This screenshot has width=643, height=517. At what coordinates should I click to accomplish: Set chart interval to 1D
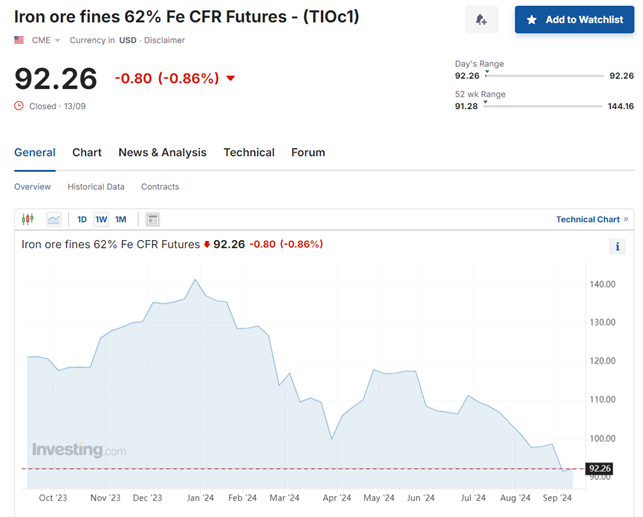coord(83,219)
